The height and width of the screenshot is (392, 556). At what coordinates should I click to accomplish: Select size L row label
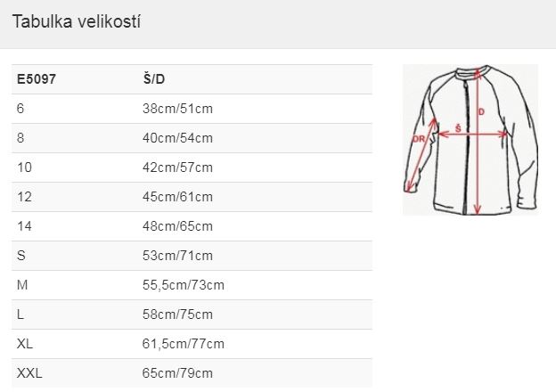(x=20, y=314)
